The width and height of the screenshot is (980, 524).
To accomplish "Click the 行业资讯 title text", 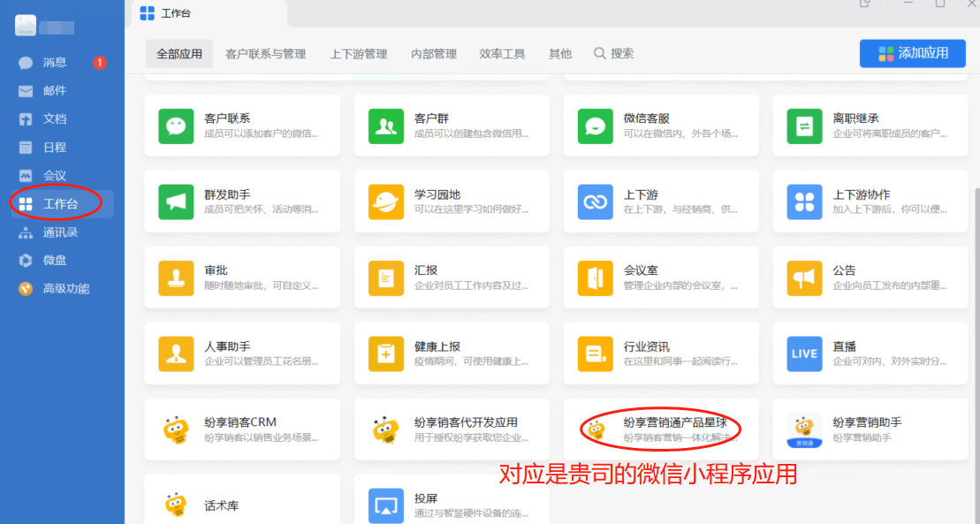I will [x=647, y=346].
